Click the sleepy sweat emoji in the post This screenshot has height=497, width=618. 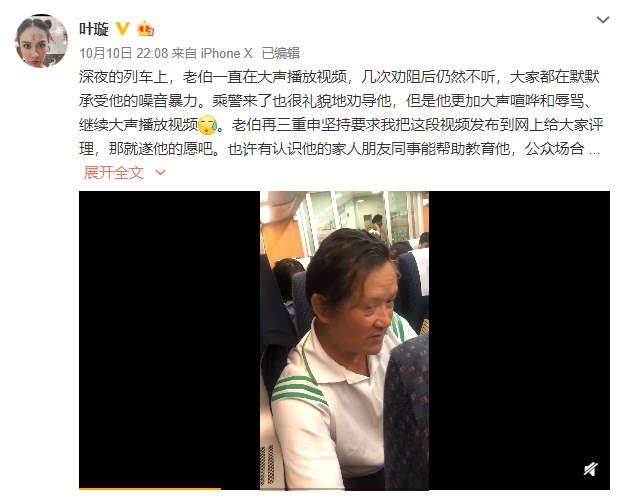pos(208,125)
